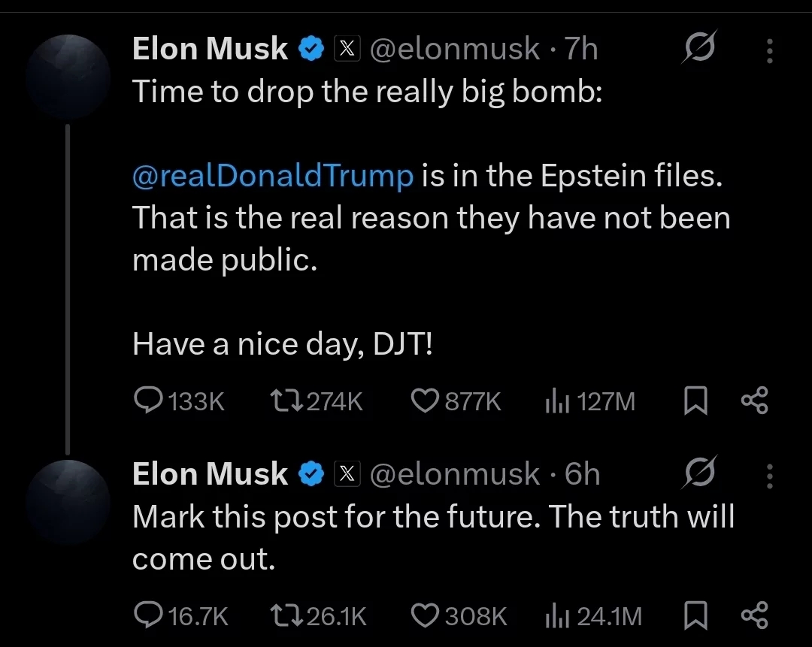This screenshot has width=812, height=647.
Task: Share the second post via share icon
Action: 755,615
